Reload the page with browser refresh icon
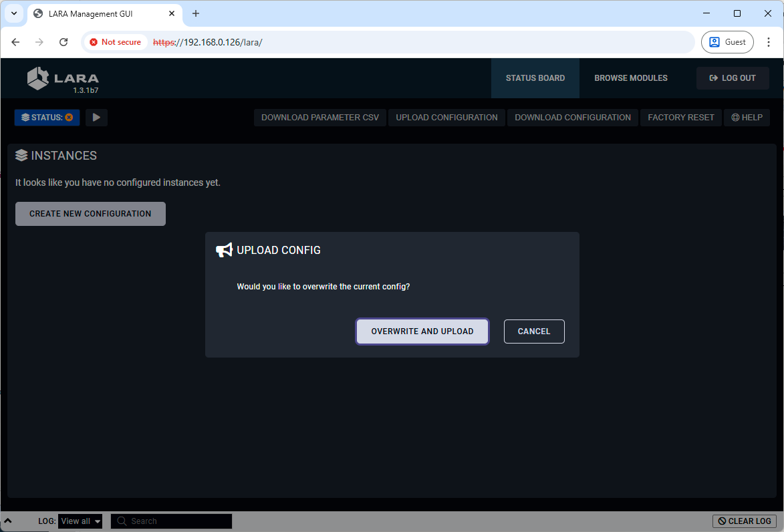 coord(63,42)
